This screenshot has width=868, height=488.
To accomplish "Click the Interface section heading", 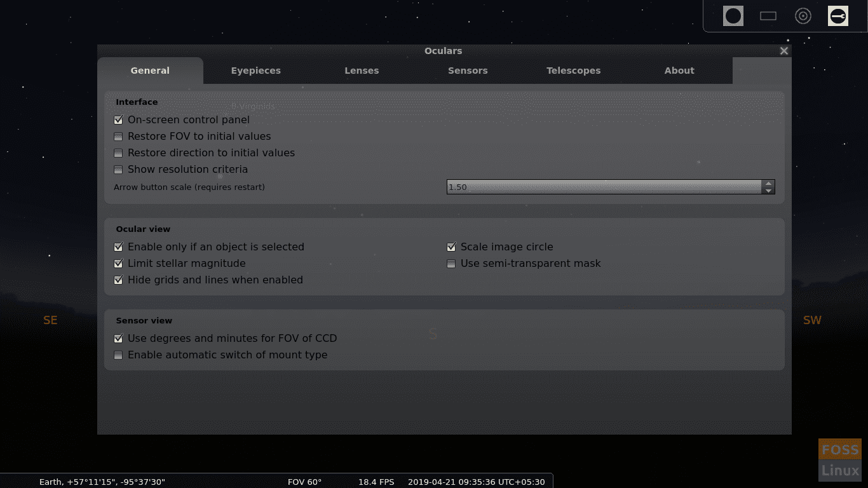I will point(137,102).
